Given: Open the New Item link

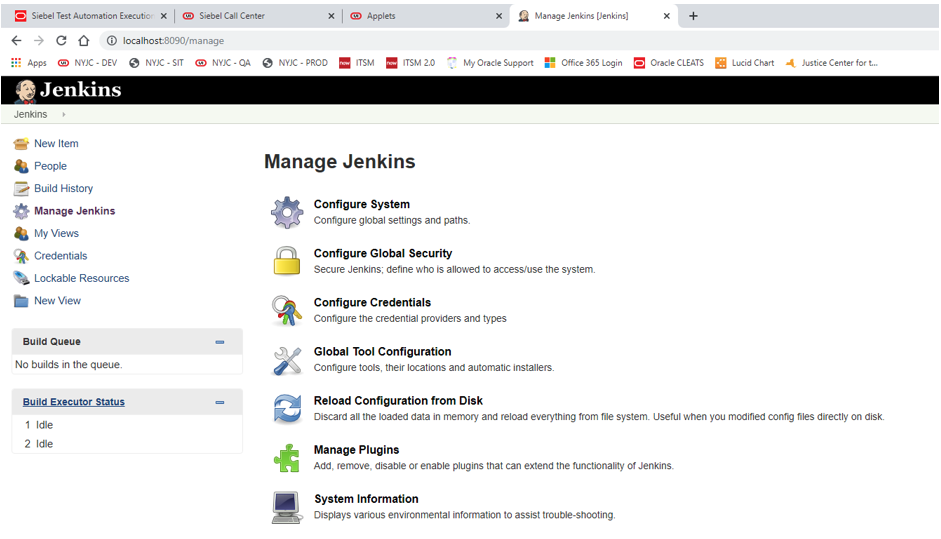Looking at the screenshot, I should pos(56,143).
